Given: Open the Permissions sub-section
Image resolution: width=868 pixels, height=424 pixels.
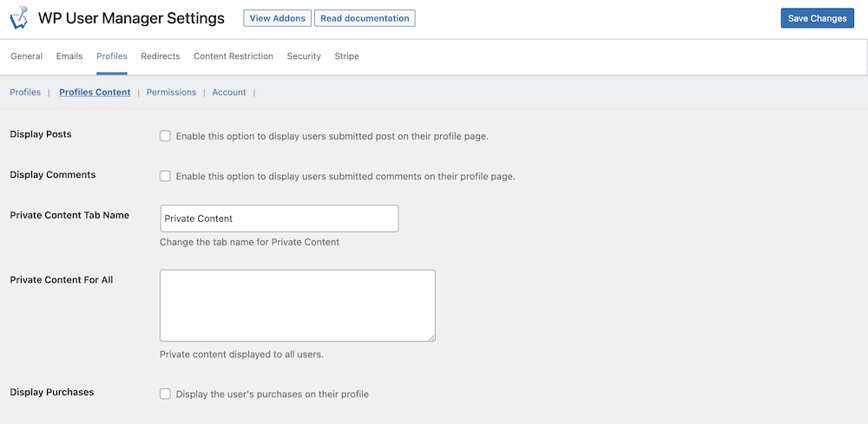Looking at the screenshot, I should pos(171,92).
